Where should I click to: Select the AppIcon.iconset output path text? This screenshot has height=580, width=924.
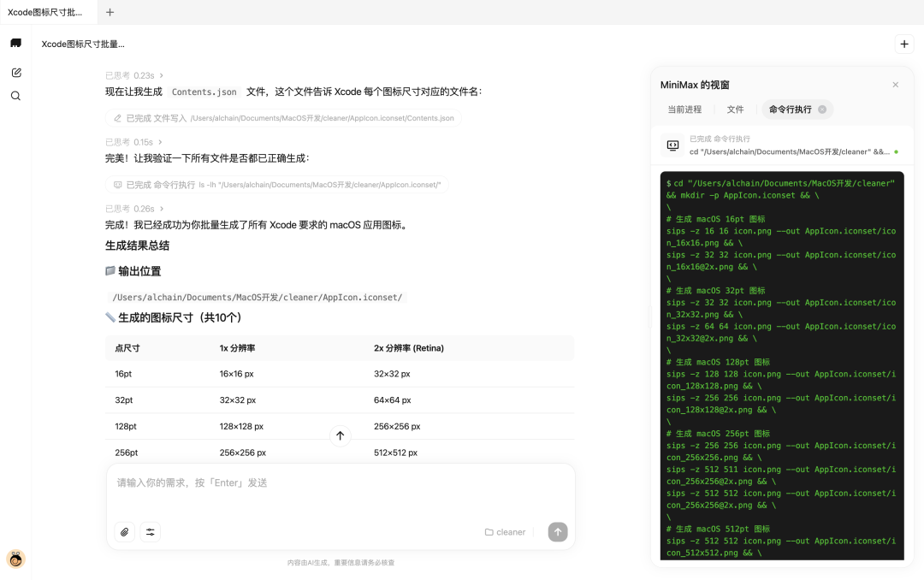coord(258,298)
